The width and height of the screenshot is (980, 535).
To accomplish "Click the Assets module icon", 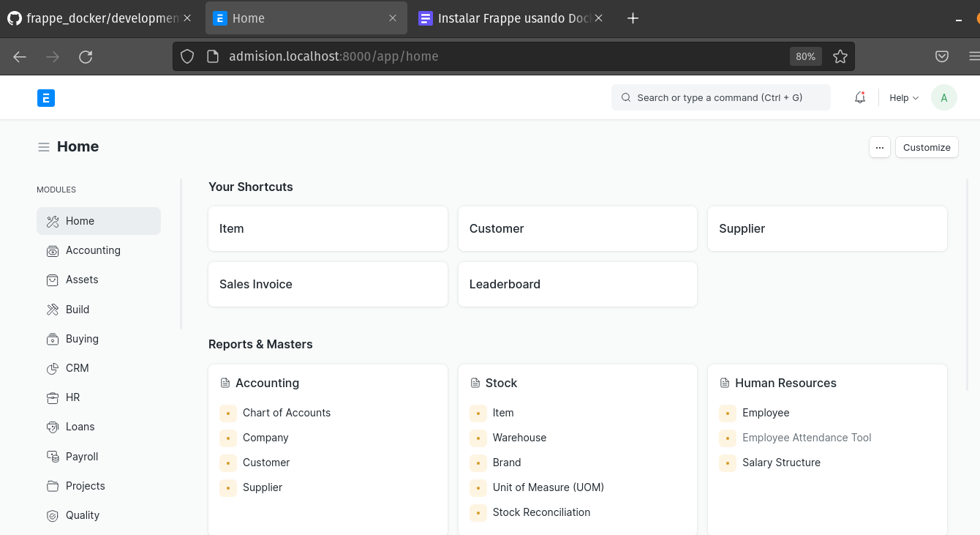I will [53, 280].
